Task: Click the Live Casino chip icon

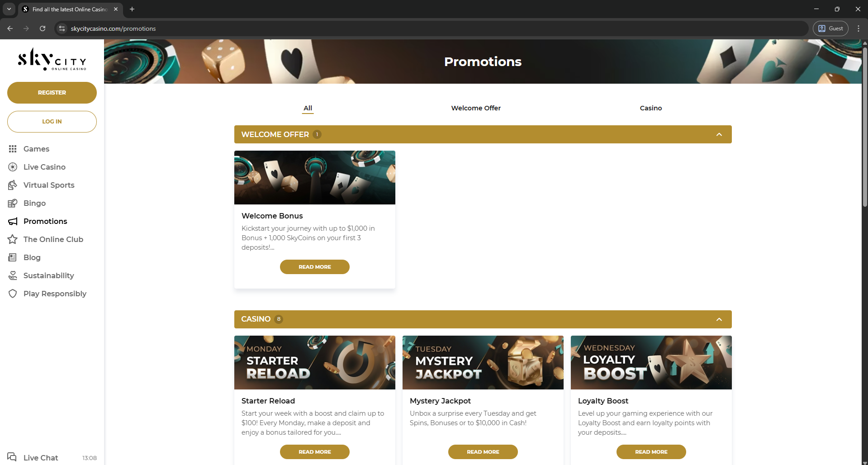Action: (x=13, y=167)
